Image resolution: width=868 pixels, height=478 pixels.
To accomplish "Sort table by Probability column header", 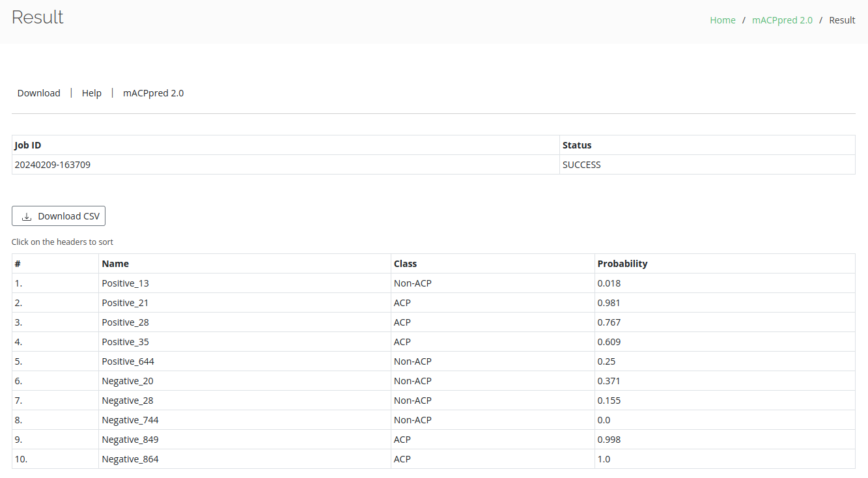I will [622, 264].
